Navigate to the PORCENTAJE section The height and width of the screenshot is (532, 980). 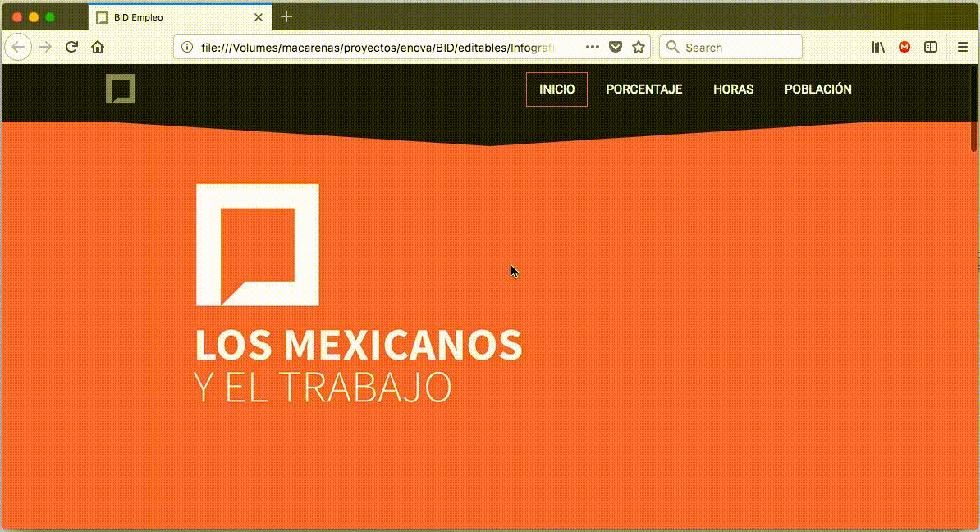[643, 89]
